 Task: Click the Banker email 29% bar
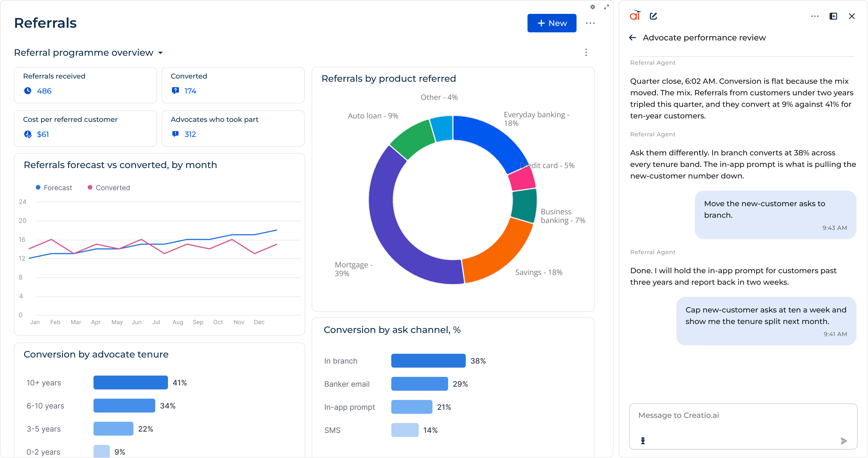tap(420, 384)
